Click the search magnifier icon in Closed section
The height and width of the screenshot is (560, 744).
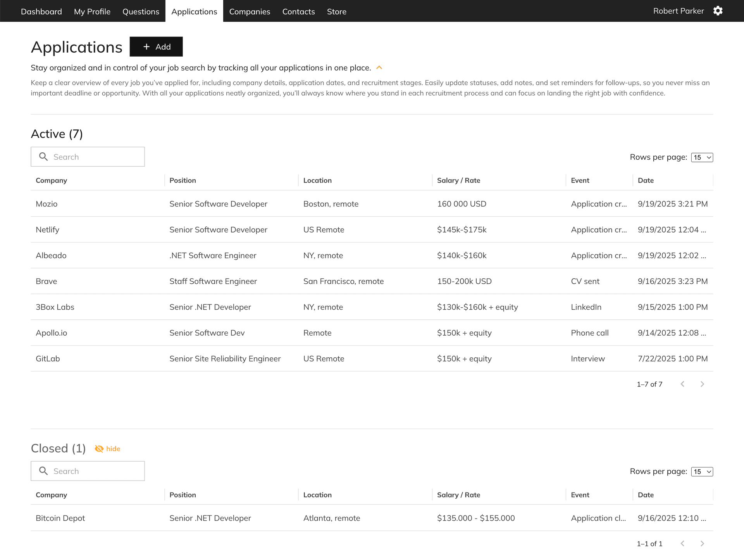point(44,471)
